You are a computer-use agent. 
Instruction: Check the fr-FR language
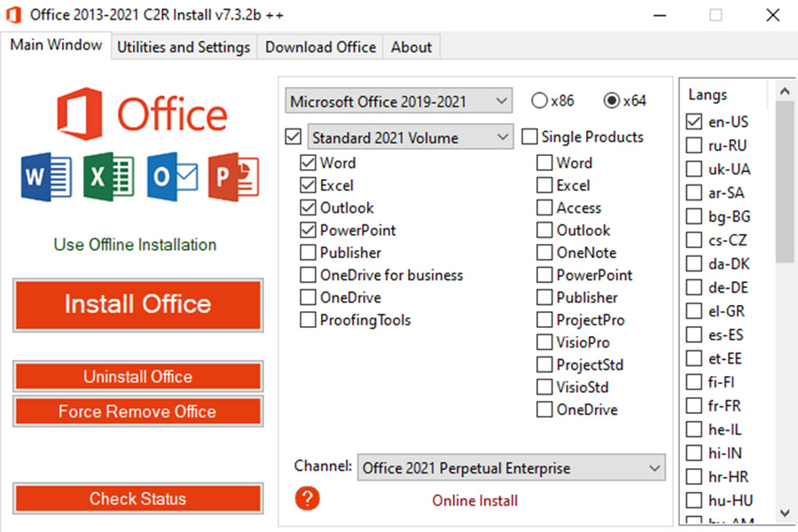tap(693, 406)
